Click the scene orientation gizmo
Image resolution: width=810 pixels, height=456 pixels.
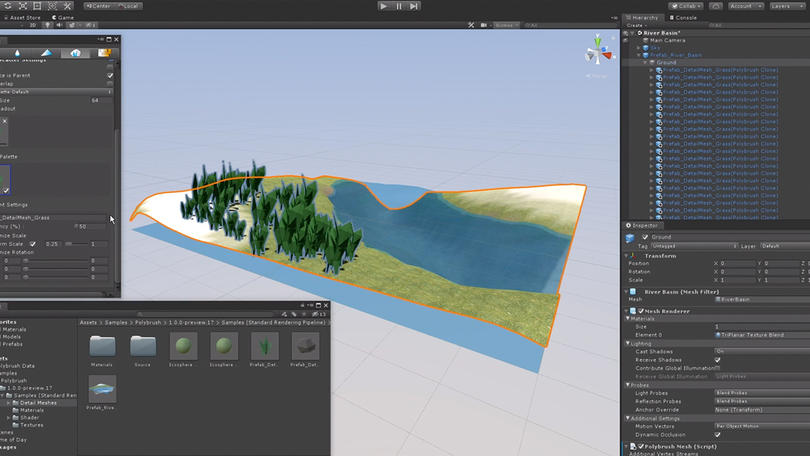pyautogui.click(x=598, y=52)
